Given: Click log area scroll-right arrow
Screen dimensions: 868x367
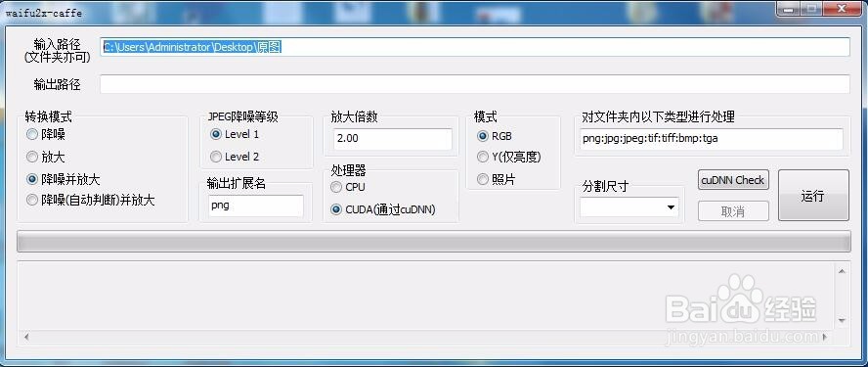Looking at the screenshot, I should coord(824,337).
